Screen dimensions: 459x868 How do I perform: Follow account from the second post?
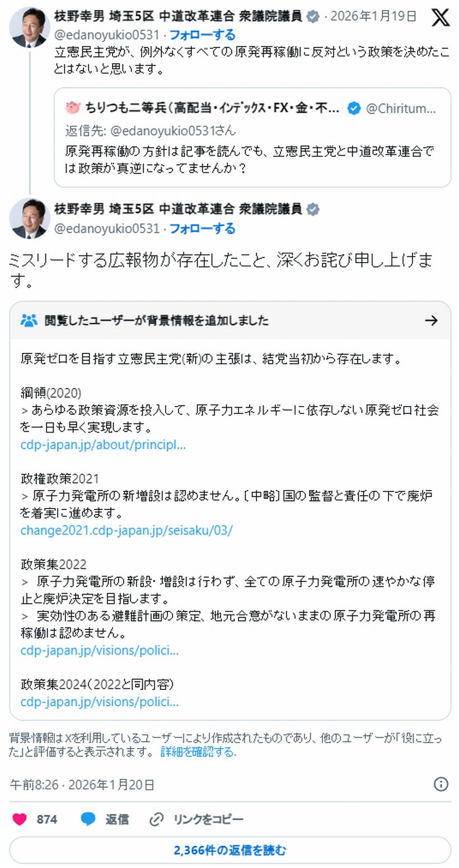[x=202, y=228]
